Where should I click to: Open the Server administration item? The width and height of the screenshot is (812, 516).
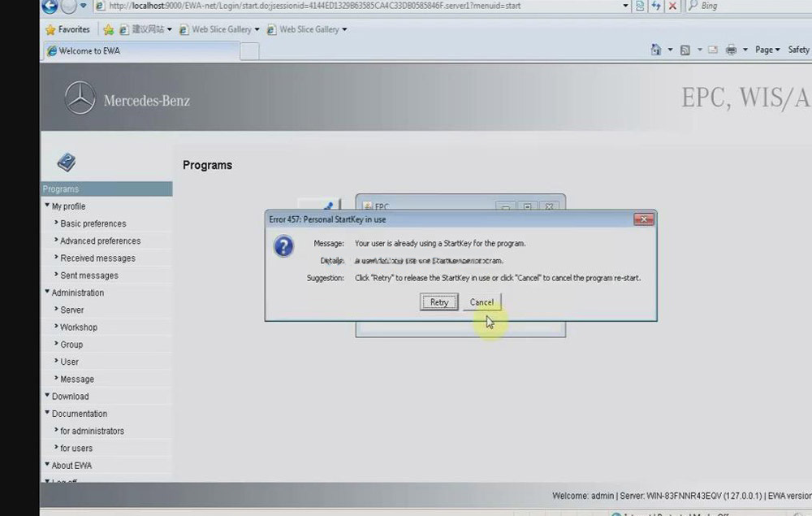pos(71,310)
